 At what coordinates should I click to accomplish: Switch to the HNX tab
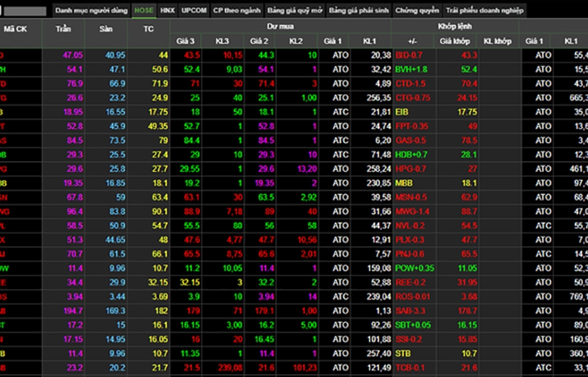(x=168, y=11)
